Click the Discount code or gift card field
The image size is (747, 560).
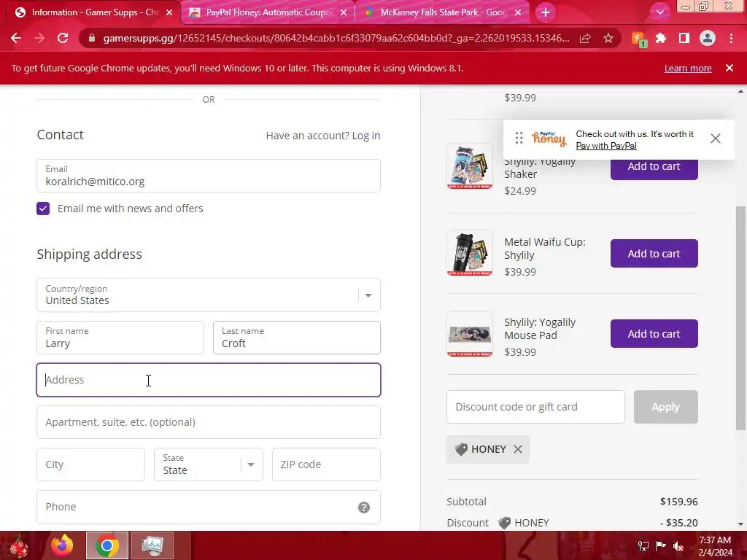535,407
